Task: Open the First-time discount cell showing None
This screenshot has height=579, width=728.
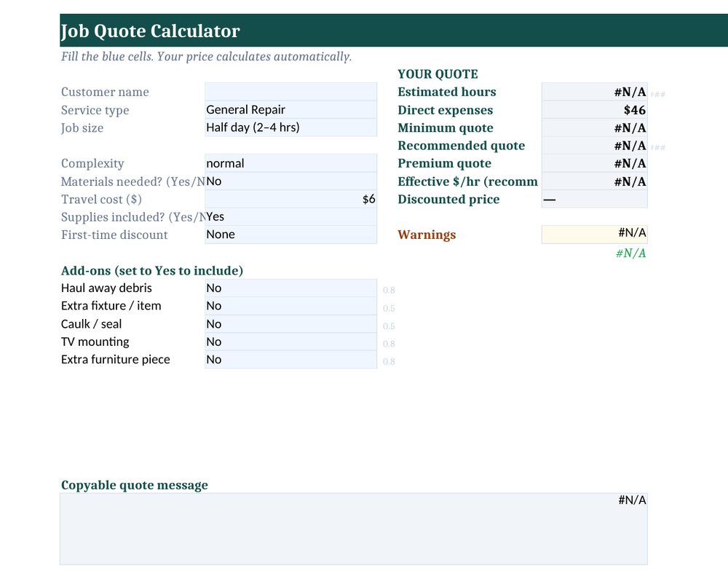Action: coord(290,235)
